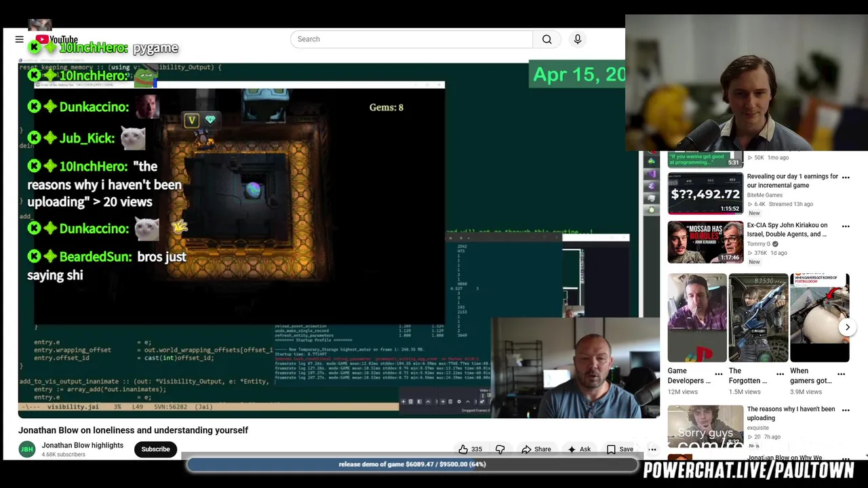
Task: Open options for The Forgotten short
Action: 780,373
